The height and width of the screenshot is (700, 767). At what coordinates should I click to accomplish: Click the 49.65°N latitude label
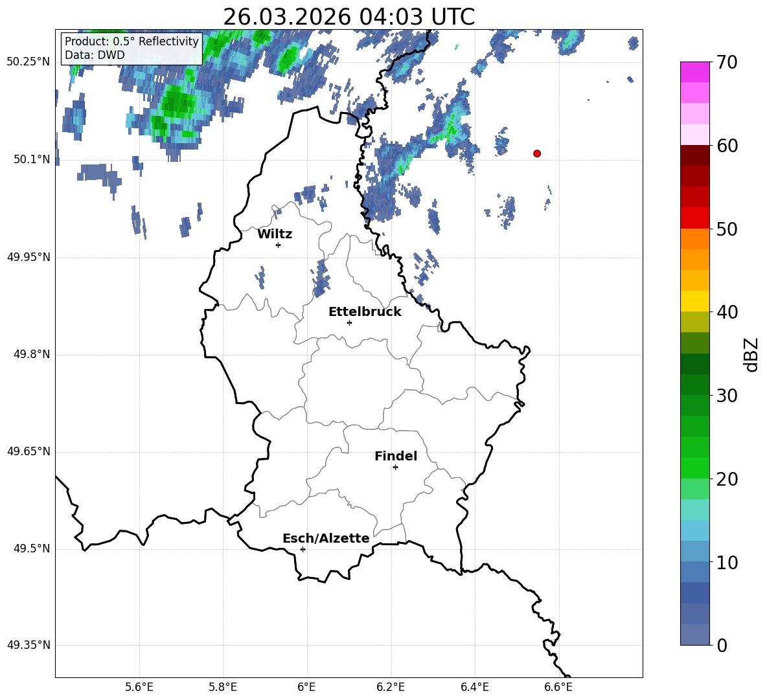pyautogui.click(x=29, y=451)
